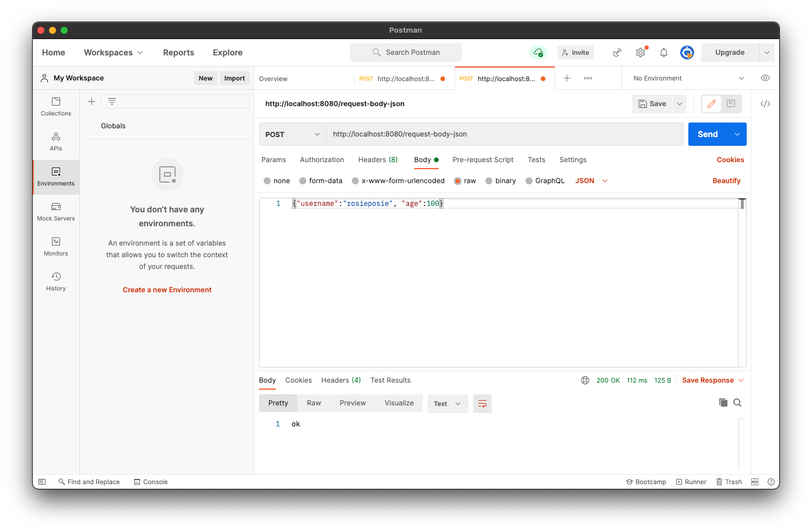Image resolution: width=812 pixels, height=532 pixels.
Task: Click Create a new Environment link
Action: click(x=167, y=290)
